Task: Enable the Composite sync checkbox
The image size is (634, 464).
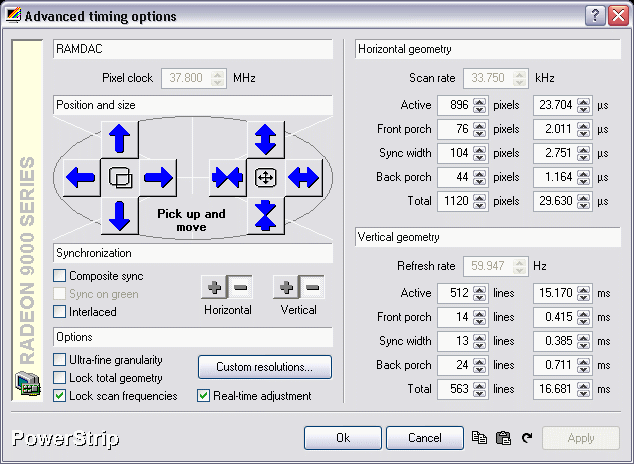Action: [x=60, y=276]
